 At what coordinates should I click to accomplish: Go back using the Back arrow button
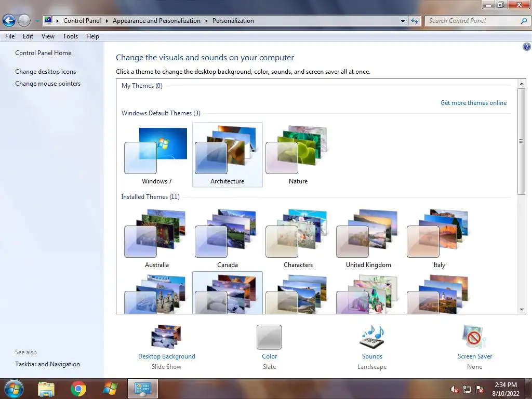pyautogui.click(x=9, y=21)
